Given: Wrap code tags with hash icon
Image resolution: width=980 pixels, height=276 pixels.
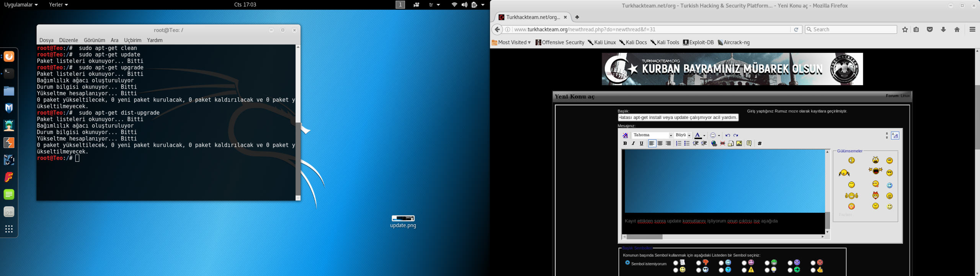Looking at the screenshot, I should 759,143.
